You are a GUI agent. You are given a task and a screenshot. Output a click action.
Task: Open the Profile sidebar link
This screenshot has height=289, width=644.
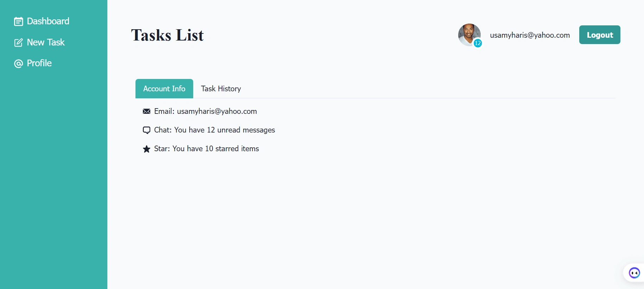click(x=33, y=63)
